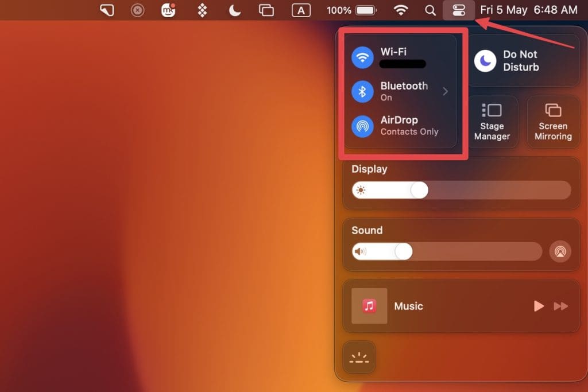Click the crescent moon menu bar icon
588x392 pixels.
point(234,10)
